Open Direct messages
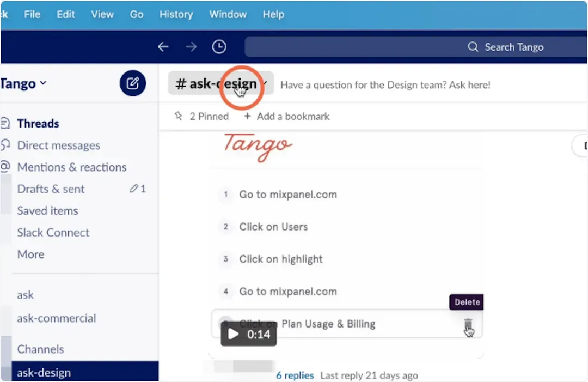 (x=58, y=145)
